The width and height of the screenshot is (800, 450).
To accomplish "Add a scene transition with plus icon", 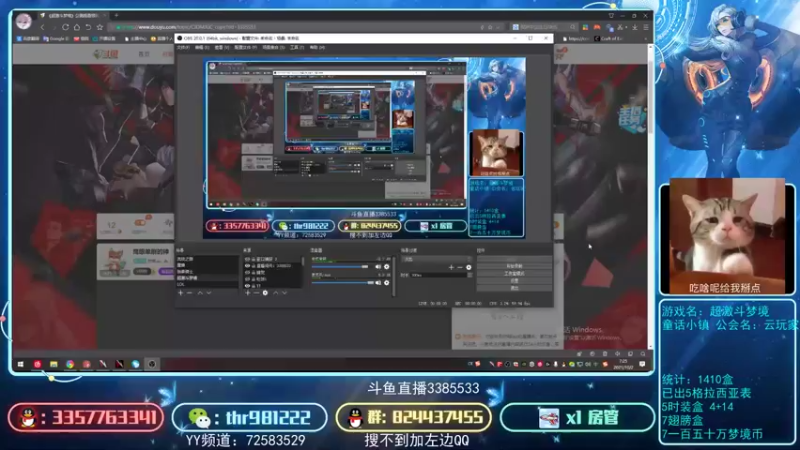I will coord(451,267).
